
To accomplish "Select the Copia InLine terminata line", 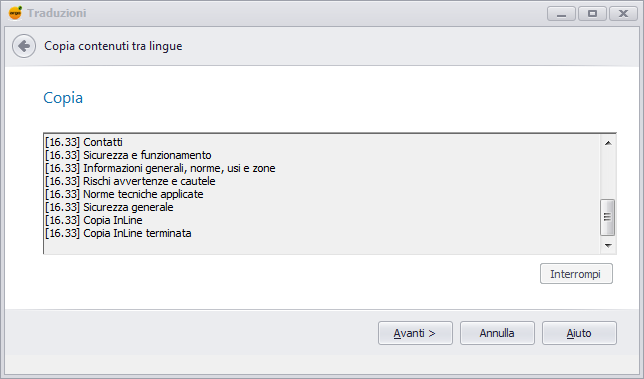I will [118, 233].
